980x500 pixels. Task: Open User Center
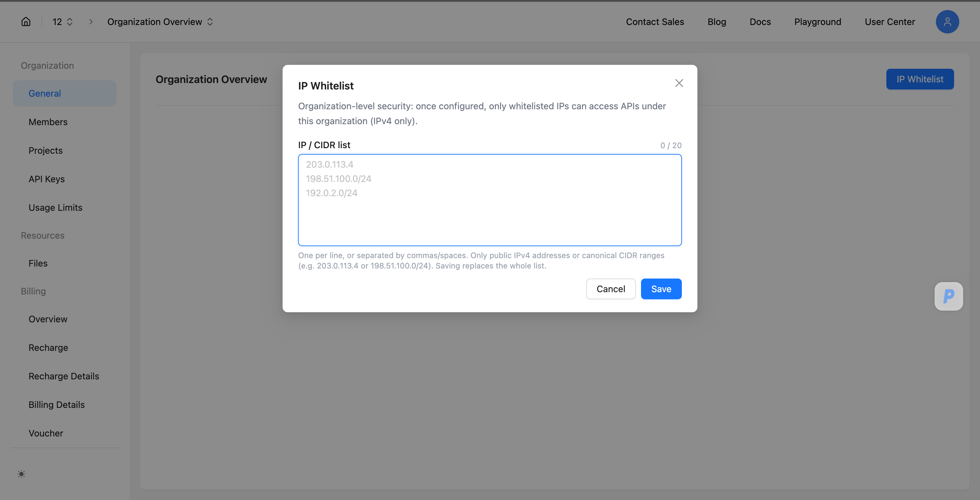coord(890,22)
